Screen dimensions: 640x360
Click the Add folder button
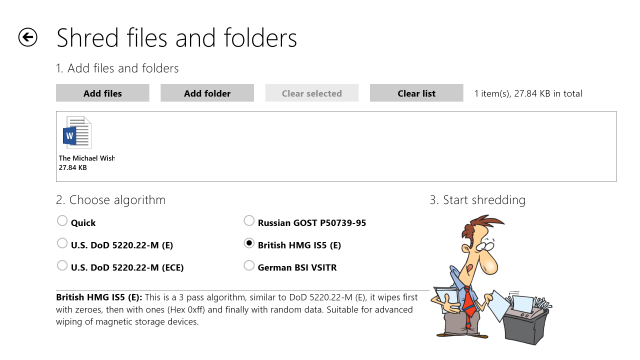(x=207, y=93)
